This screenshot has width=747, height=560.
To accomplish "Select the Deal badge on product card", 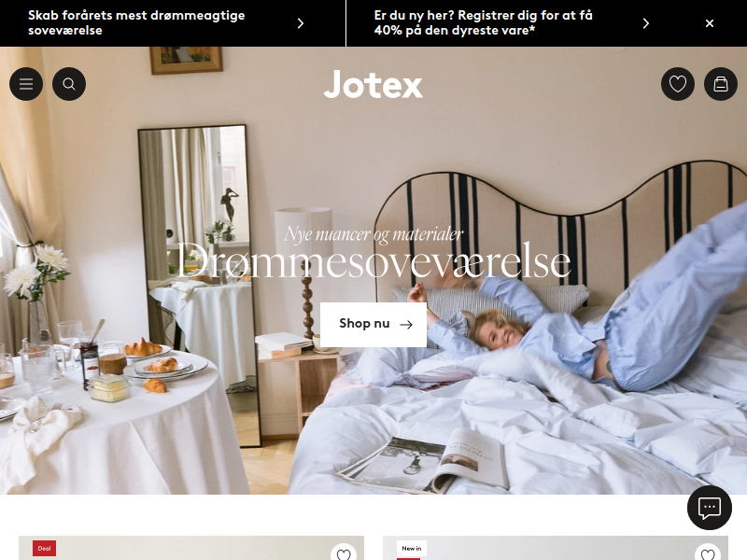I will 44,548.
